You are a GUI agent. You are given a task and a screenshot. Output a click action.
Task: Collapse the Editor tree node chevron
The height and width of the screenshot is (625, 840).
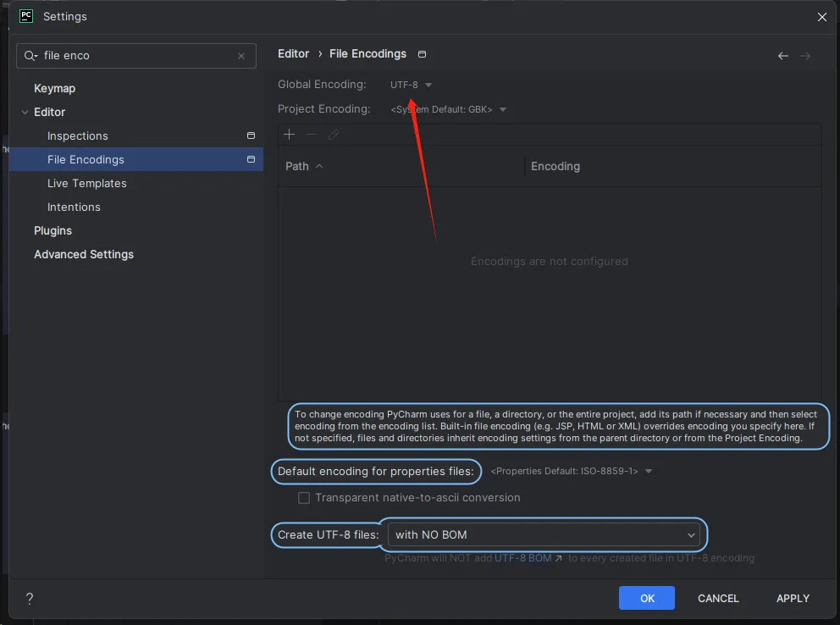tap(25, 112)
